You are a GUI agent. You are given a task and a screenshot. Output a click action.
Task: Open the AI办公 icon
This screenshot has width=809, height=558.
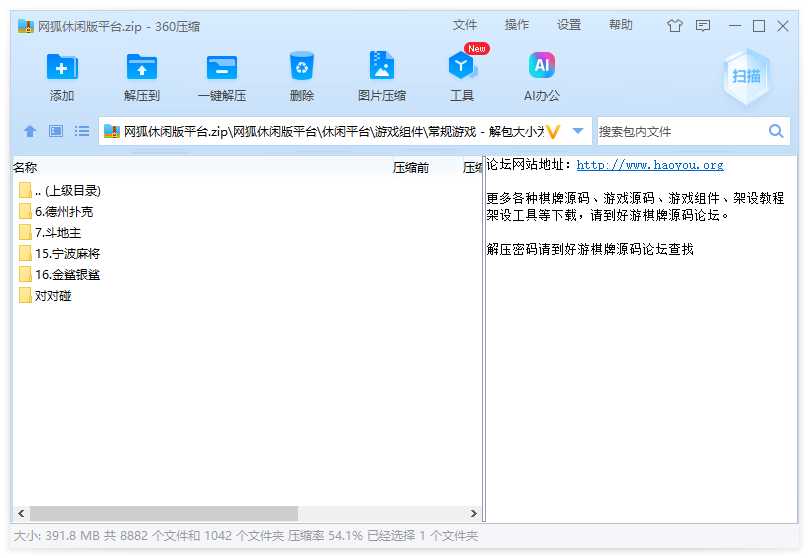(x=542, y=65)
